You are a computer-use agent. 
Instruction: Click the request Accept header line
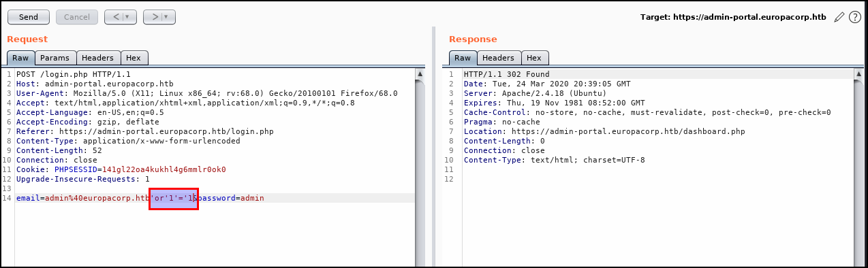pyautogui.click(x=185, y=103)
